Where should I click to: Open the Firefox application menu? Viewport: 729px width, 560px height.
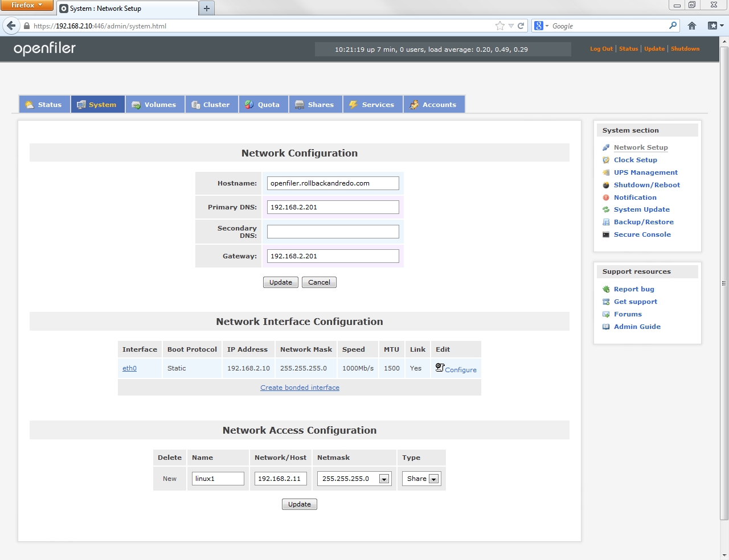(27, 5)
